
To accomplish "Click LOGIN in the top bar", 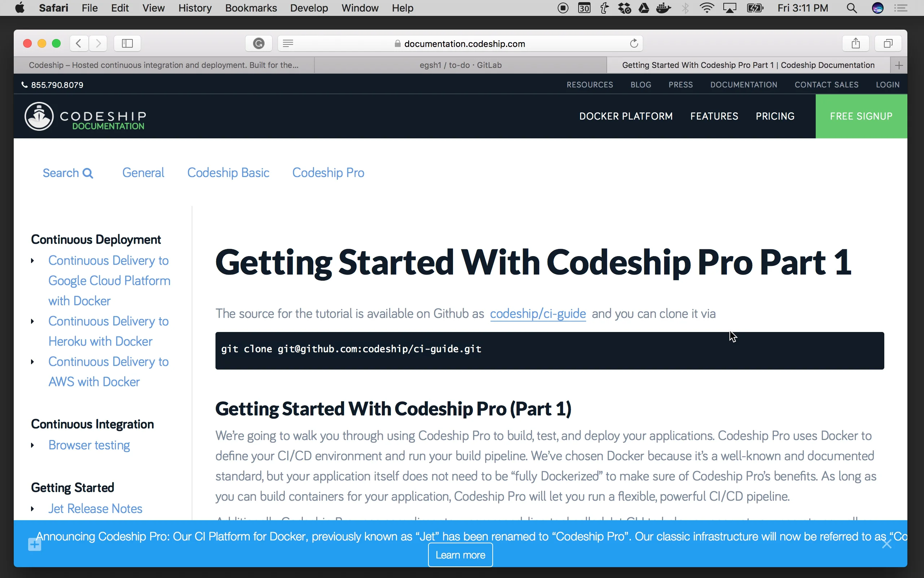I will [x=887, y=85].
